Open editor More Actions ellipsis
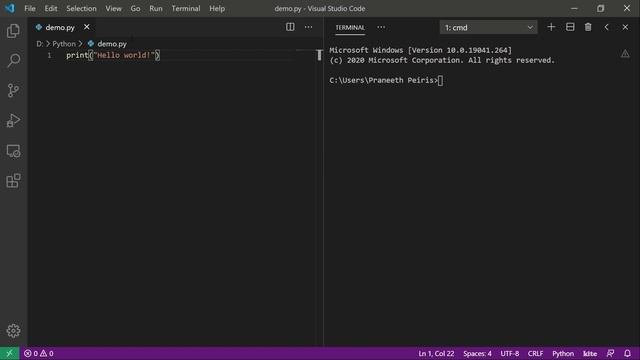The image size is (640, 360). pyautogui.click(x=309, y=27)
